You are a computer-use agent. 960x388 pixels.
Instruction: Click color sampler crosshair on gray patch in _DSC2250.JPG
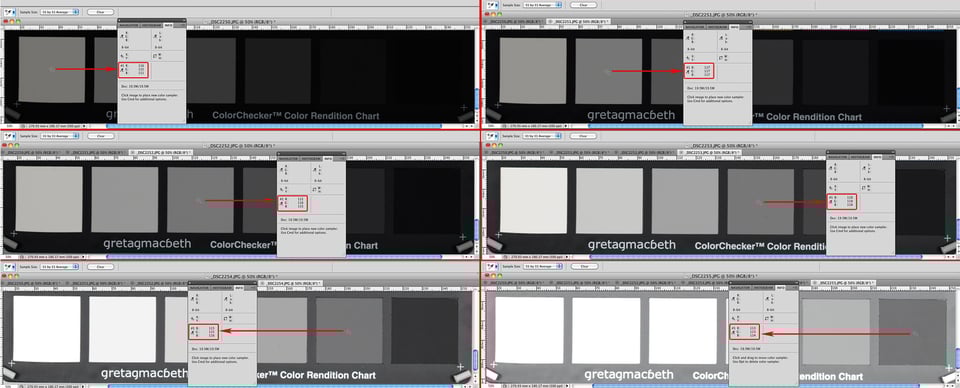point(51,69)
